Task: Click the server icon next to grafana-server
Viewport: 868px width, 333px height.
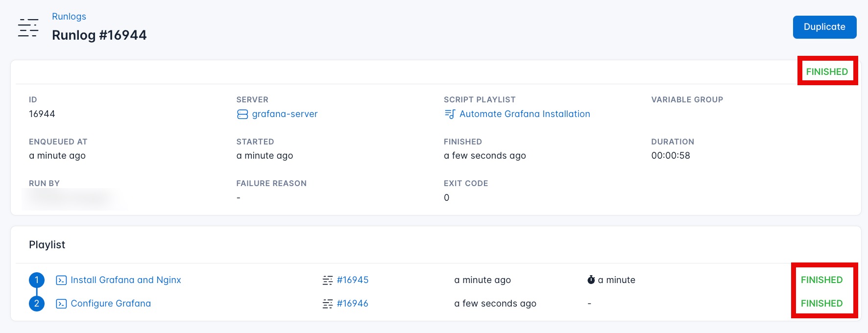Action: pos(242,114)
